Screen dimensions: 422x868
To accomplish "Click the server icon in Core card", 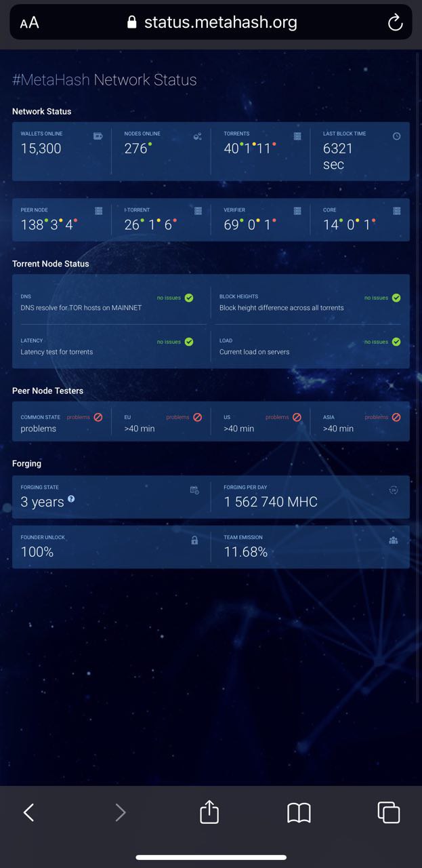I will tap(397, 211).
